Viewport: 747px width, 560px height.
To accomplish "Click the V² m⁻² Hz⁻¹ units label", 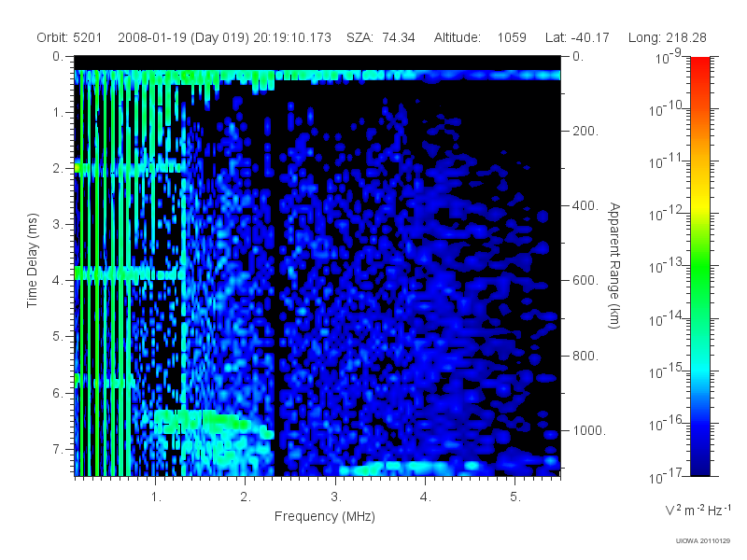I will [x=698, y=510].
